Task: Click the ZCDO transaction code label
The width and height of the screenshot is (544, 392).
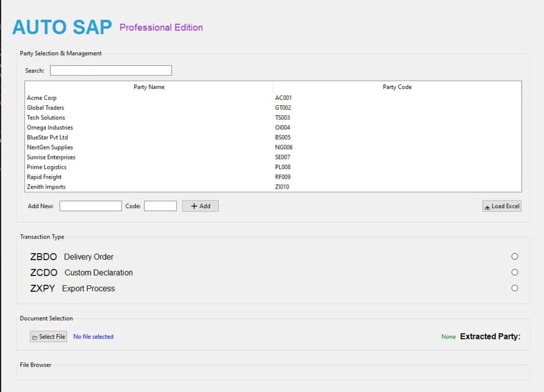Action: click(44, 273)
